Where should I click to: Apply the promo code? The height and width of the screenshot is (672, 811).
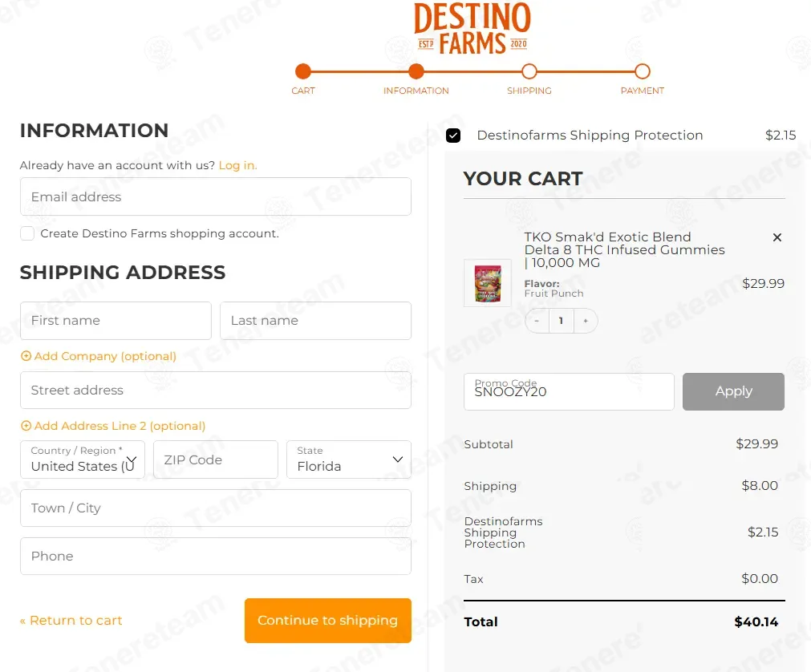click(x=733, y=392)
